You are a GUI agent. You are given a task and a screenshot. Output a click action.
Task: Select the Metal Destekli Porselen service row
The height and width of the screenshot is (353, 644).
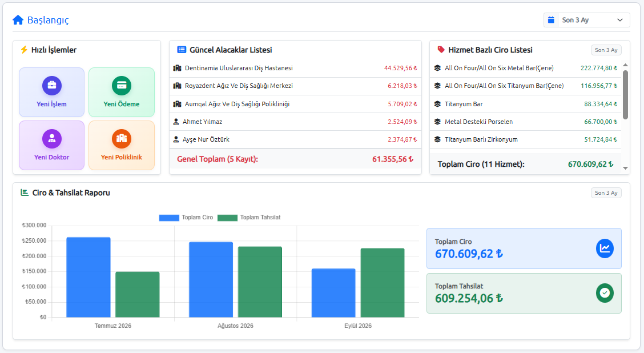[x=526, y=122]
